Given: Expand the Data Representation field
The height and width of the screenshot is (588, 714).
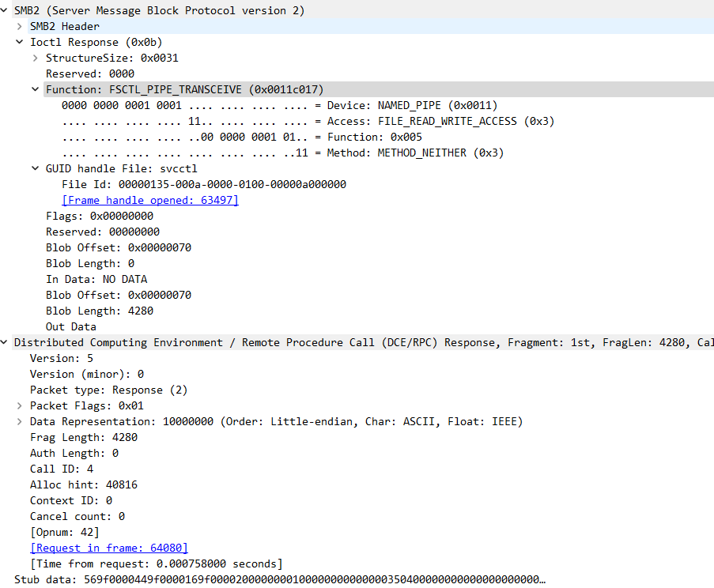Looking at the screenshot, I should tap(19, 421).
